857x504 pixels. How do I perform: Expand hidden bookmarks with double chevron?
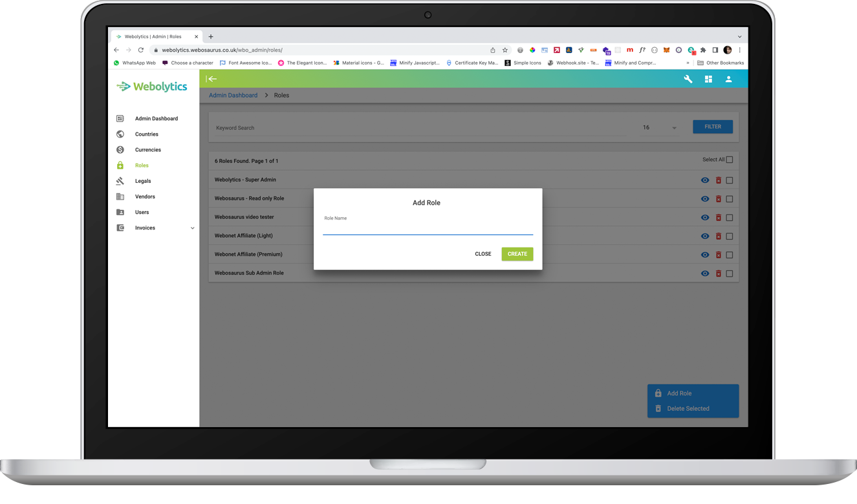(x=688, y=63)
